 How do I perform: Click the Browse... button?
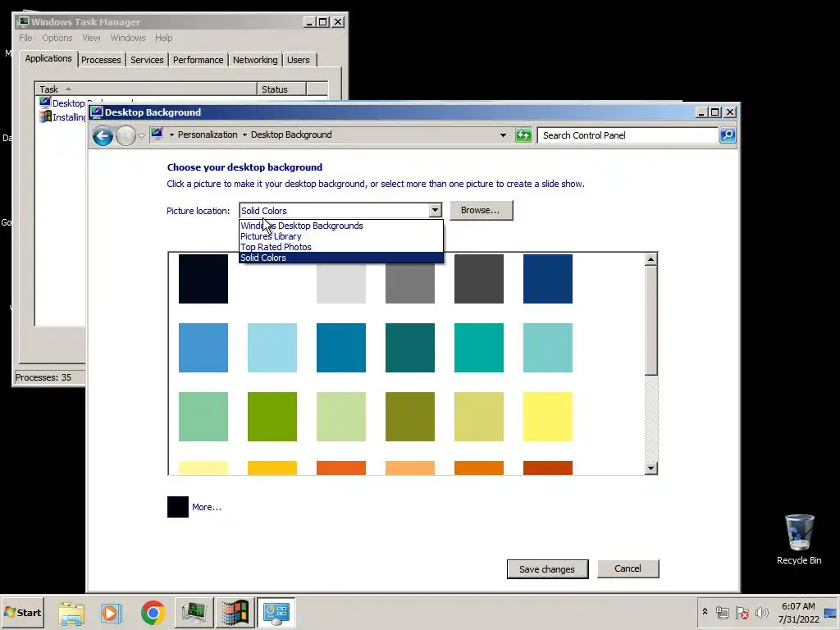point(481,210)
